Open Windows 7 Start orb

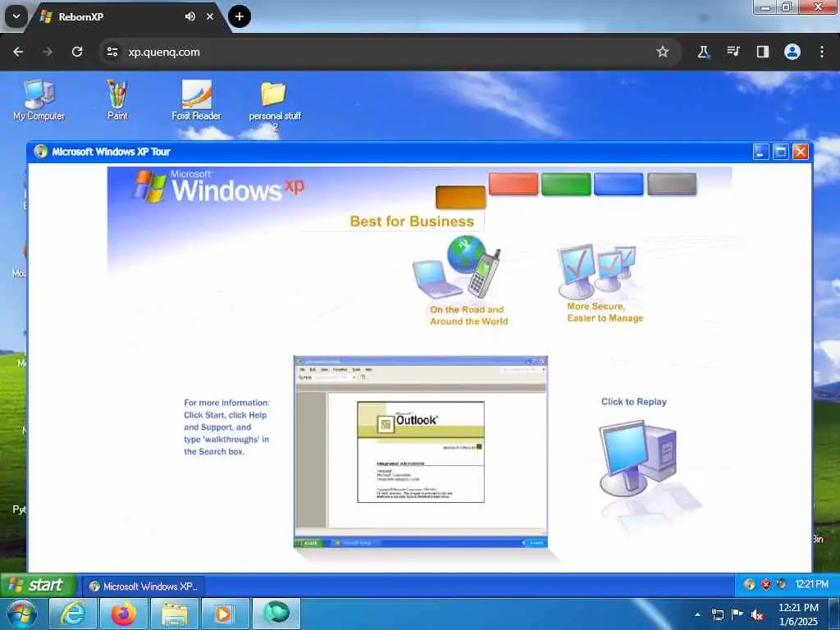tap(22, 614)
